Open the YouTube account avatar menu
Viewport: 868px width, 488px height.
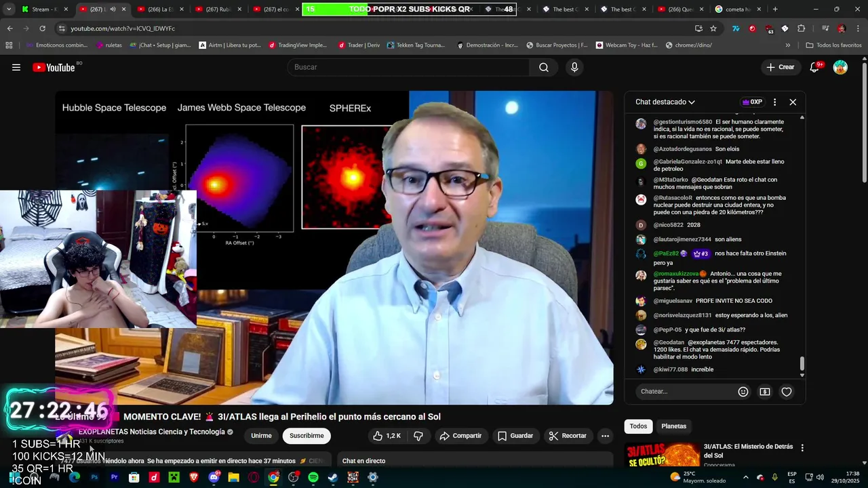coord(840,67)
